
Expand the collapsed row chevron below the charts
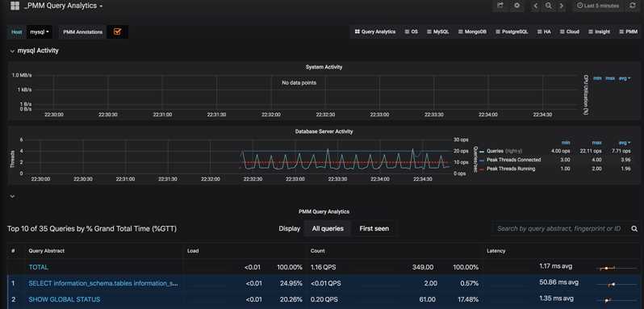pos(12,197)
